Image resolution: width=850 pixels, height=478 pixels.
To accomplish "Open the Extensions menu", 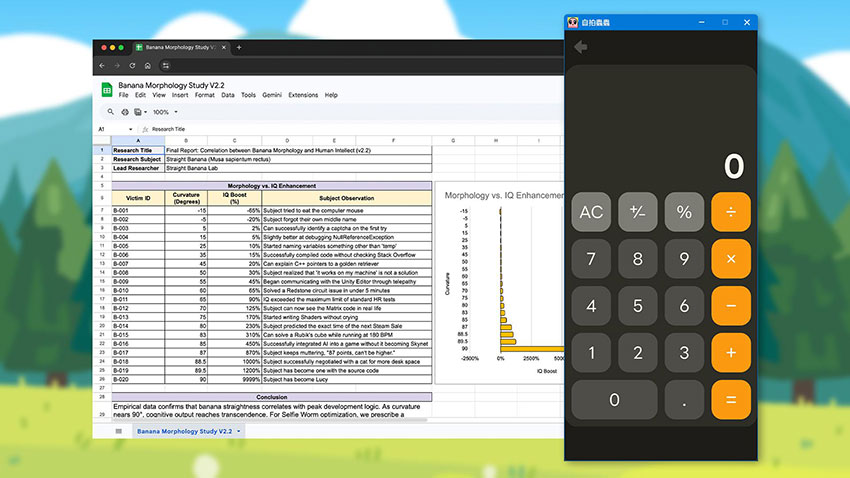I will coord(303,95).
